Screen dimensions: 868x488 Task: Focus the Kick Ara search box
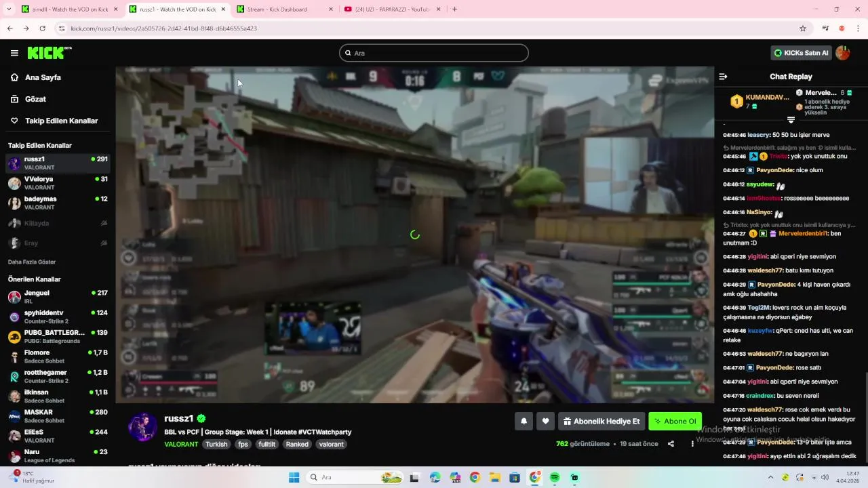point(434,53)
